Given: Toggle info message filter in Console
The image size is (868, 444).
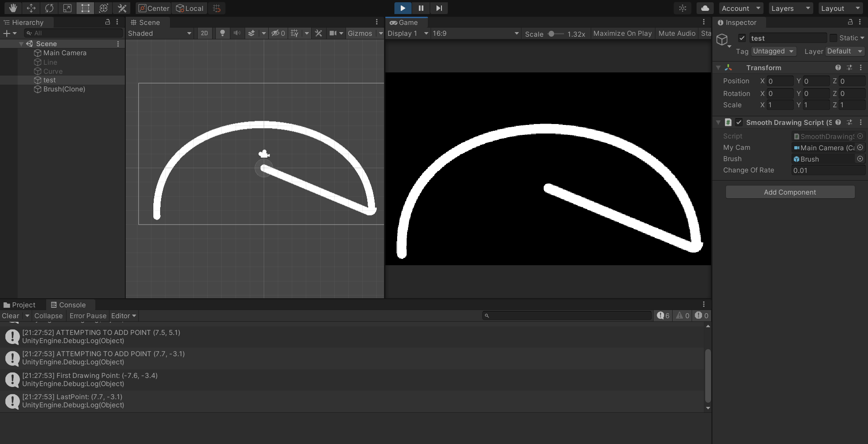Looking at the screenshot, I should click(663, 315).
